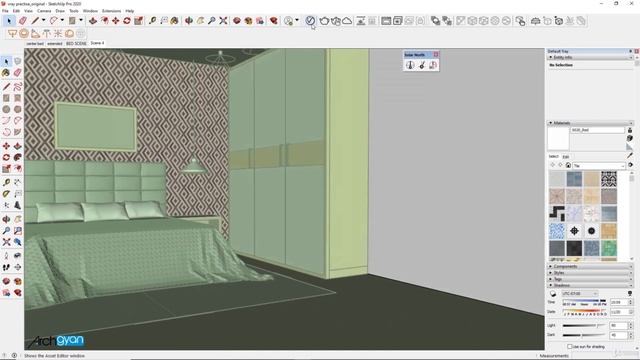This screenshot has width=640, height=360.
Task: Expand the Styles panel
Action: (590, 273)
